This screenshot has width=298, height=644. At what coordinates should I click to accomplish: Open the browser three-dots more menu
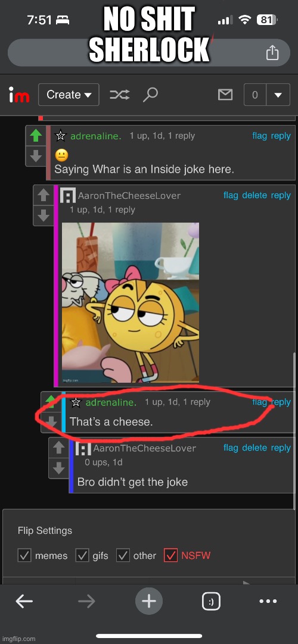pos(268,601)
